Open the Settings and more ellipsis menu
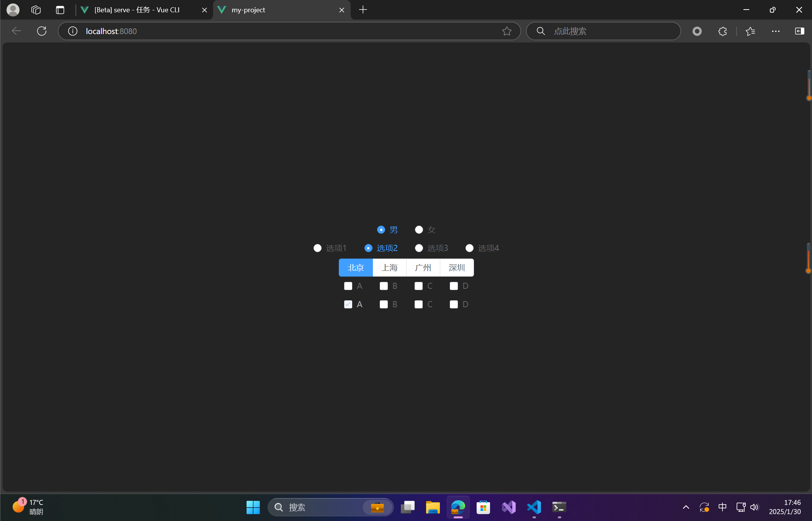812x521 pixels. tap(776, 31)
